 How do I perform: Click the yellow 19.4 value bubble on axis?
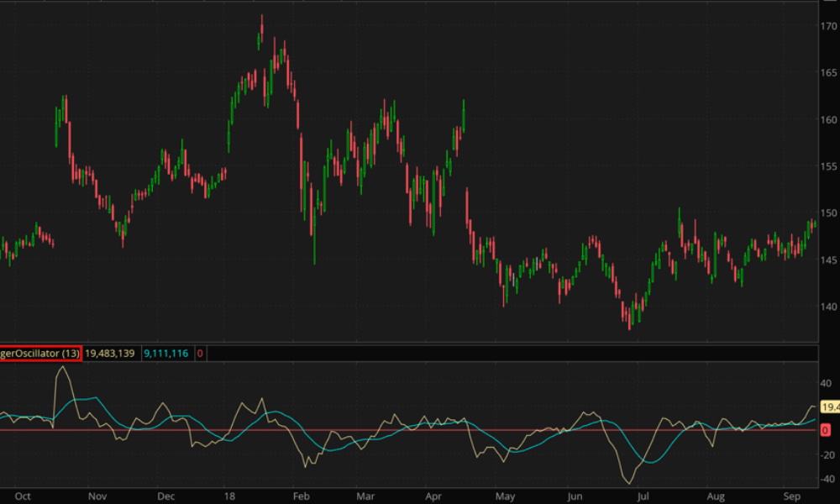pos(829,407)
